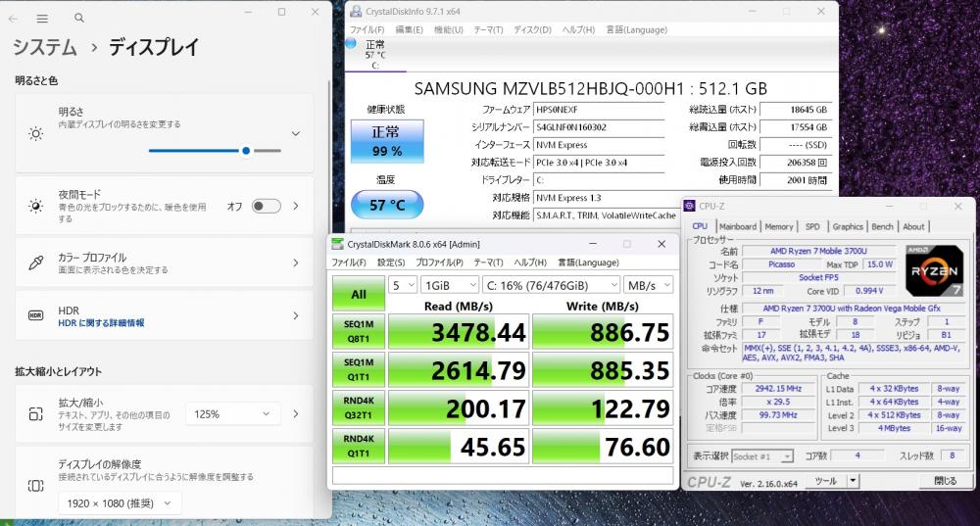Open CrystalDiskMark プロファイル(P) menu
This screenshot has height=526, width=980.
(x=439, y=263)
